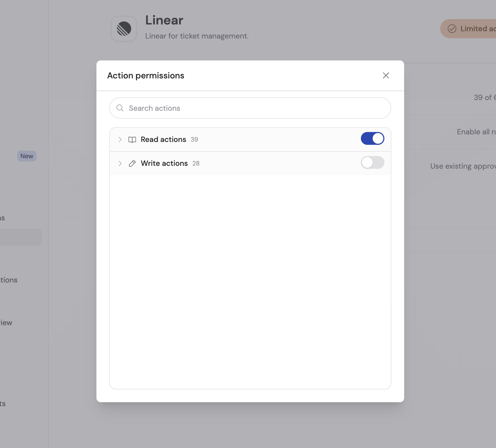Click the pencil icon beside Write actions
This screenshot has height=448, width=496.
[x=132, y=163]
